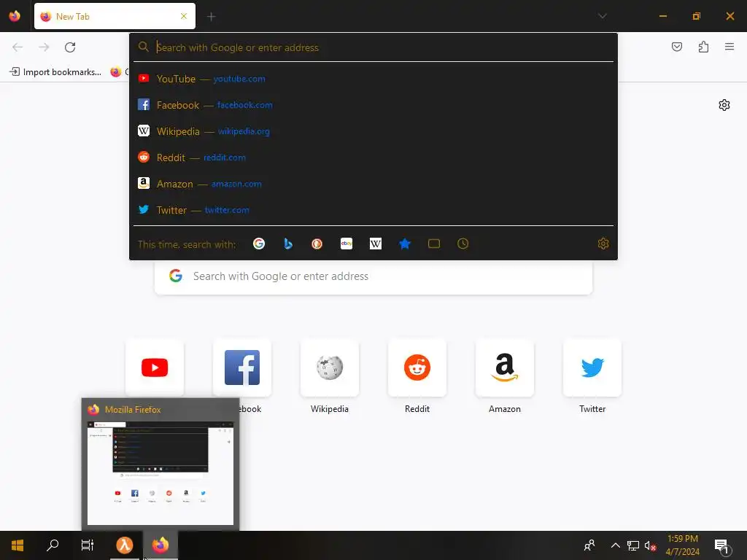Choose Reddit reddit.com suggestion
747x560 pixels.
click(373, 157)
